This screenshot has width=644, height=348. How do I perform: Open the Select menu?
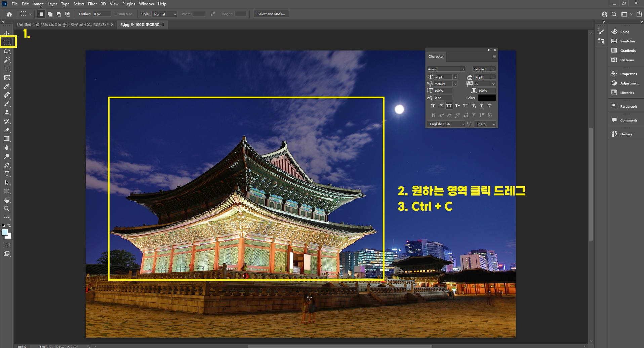point(79,4)
